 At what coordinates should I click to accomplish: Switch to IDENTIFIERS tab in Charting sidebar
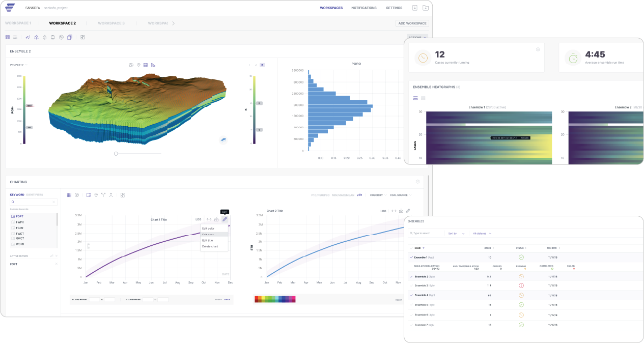(x=35, y=195)
